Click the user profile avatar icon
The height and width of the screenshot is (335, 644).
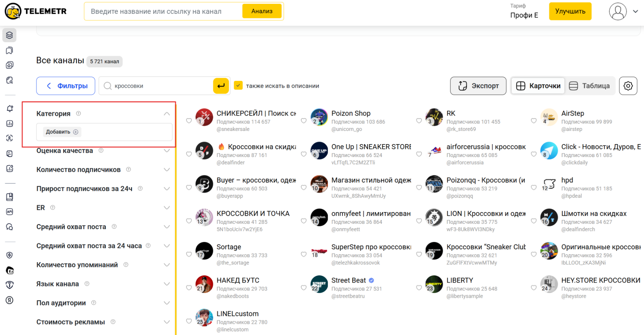pyautogui.click(x=617, y=12)
